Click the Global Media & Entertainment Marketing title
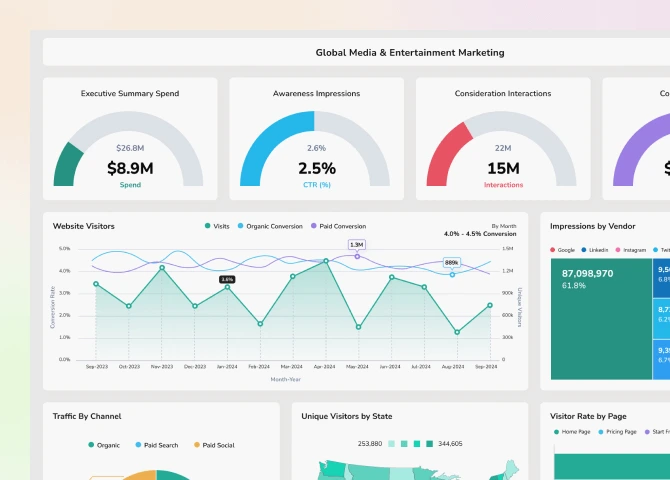Image resolution: width=670 pixels, height=480 pixels. tap(410, 53)
